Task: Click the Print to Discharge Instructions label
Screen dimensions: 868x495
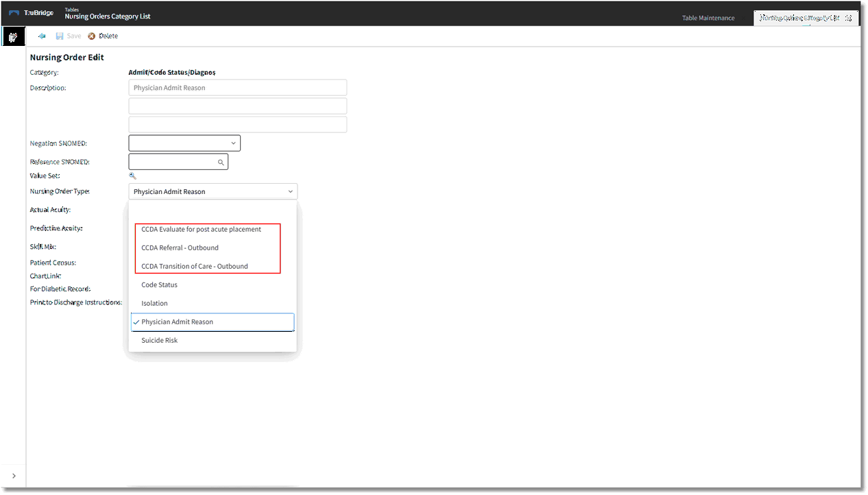Action: [76, 302]
